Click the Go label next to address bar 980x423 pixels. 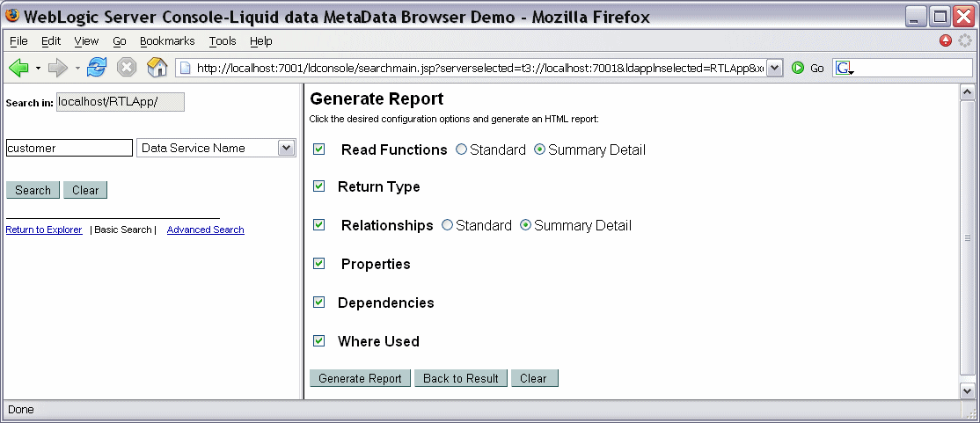tap(817, 68)
